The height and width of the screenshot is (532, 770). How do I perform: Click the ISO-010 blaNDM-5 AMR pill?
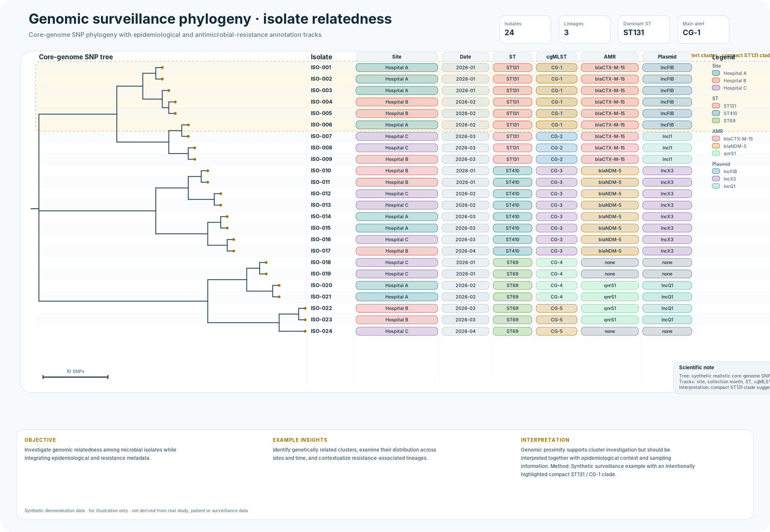coord(610,171)
